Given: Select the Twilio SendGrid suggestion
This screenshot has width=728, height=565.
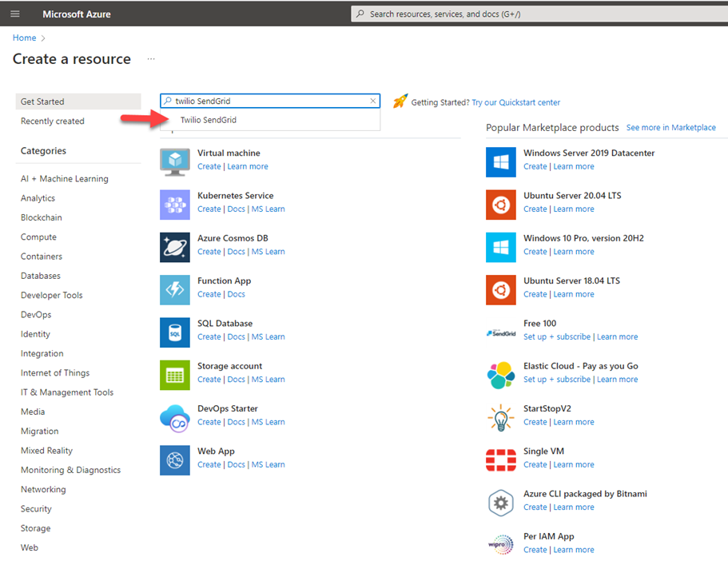Looking at the screenshot, I should click(x=270, y=120).
